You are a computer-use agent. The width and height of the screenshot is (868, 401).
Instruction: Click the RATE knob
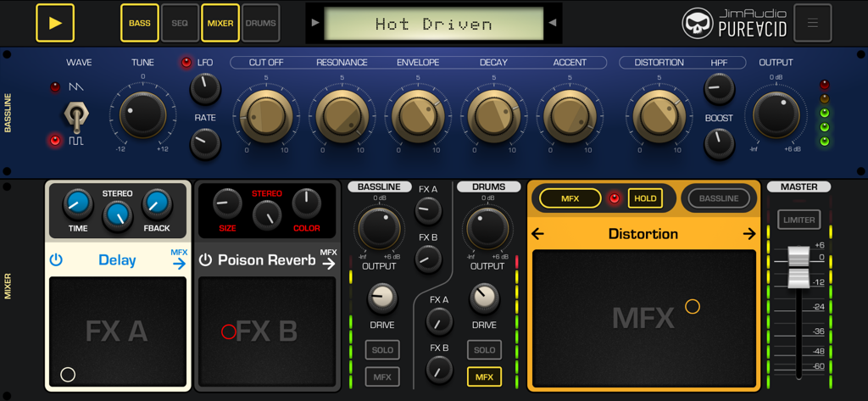click(x=205, y=143)
